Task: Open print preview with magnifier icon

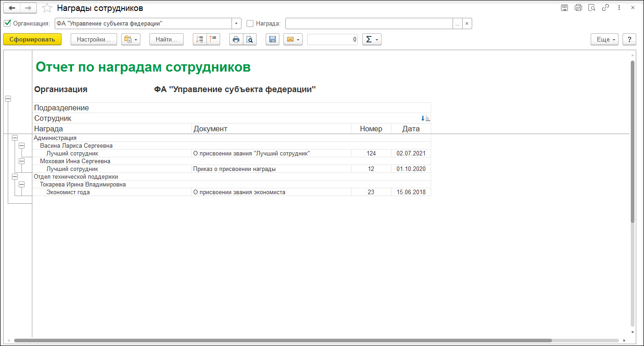Action: tap(250, 40)
